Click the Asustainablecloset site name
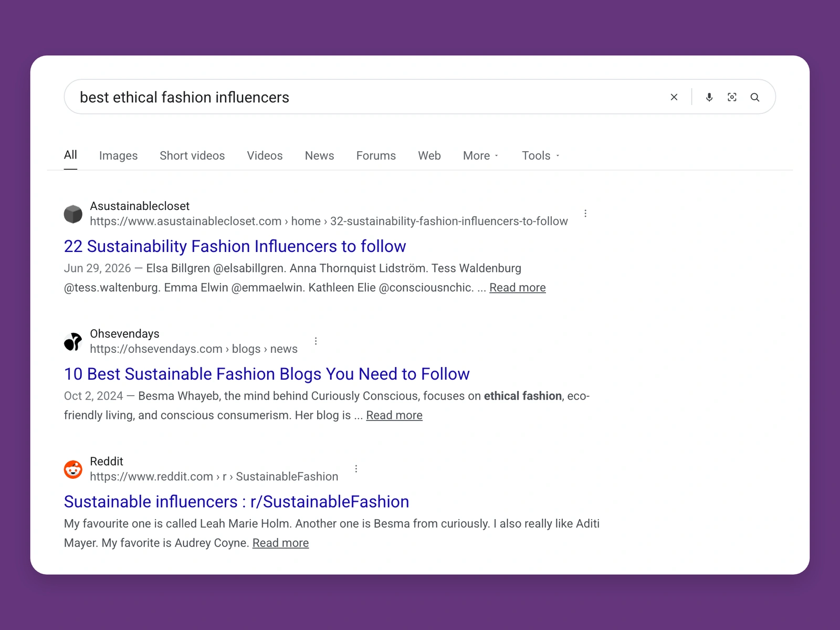 (x=140, y=206)
